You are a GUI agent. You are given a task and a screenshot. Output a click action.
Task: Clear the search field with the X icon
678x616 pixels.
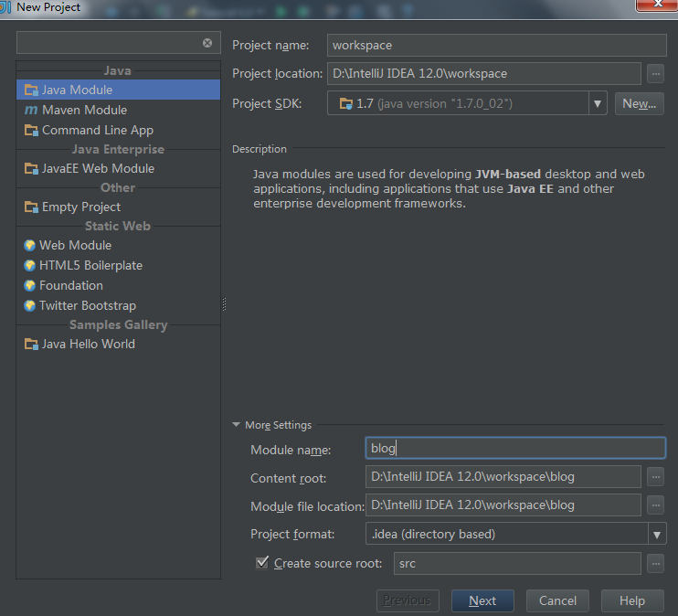(207, 43)
